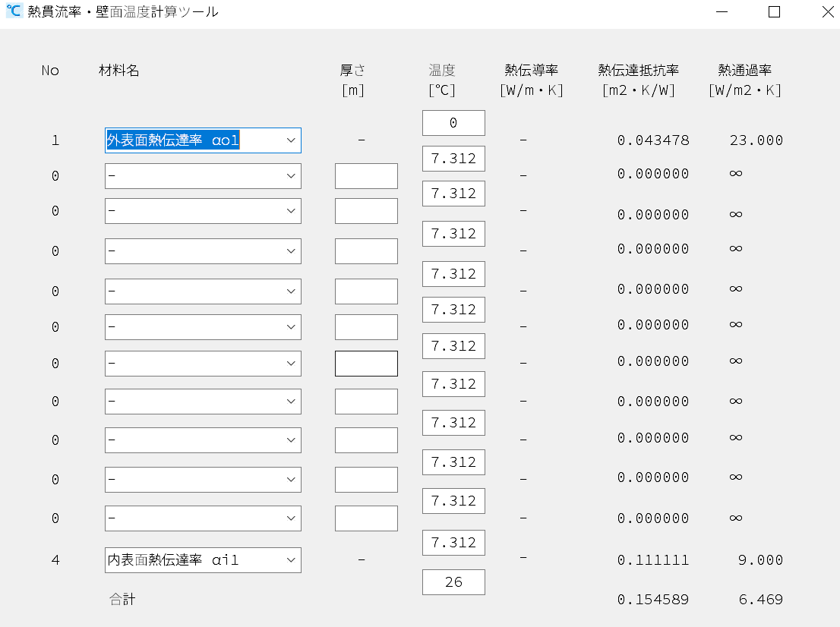Click the thickness field with the dark focused border
The width and height of the screenshot is (840, 627).
(366, 364)
